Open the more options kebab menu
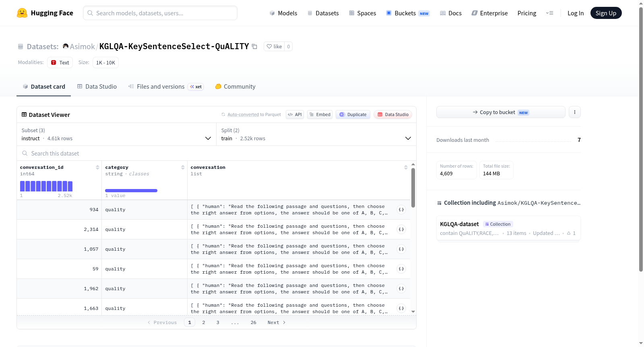The height and width of the screenshot is (347, 644). (575, 112)
